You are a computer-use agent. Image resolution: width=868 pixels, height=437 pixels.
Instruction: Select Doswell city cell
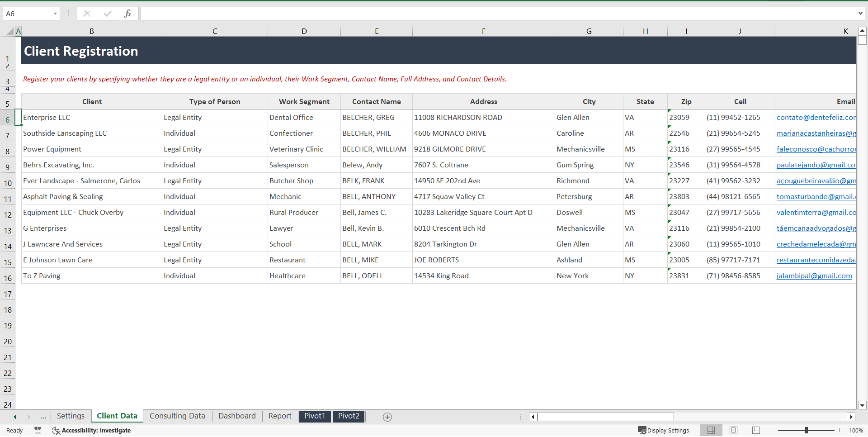tap(589, 213)
